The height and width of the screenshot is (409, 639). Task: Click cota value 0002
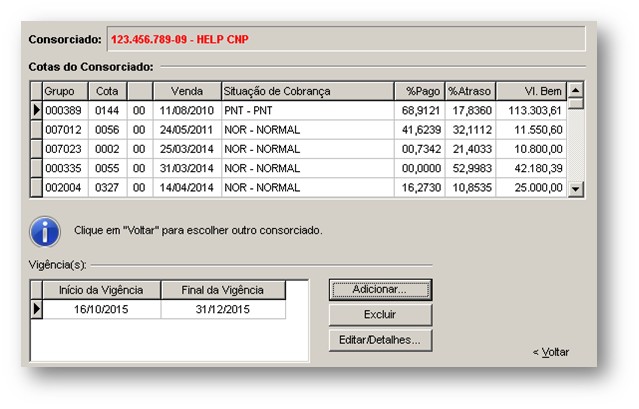click(108, 149)
